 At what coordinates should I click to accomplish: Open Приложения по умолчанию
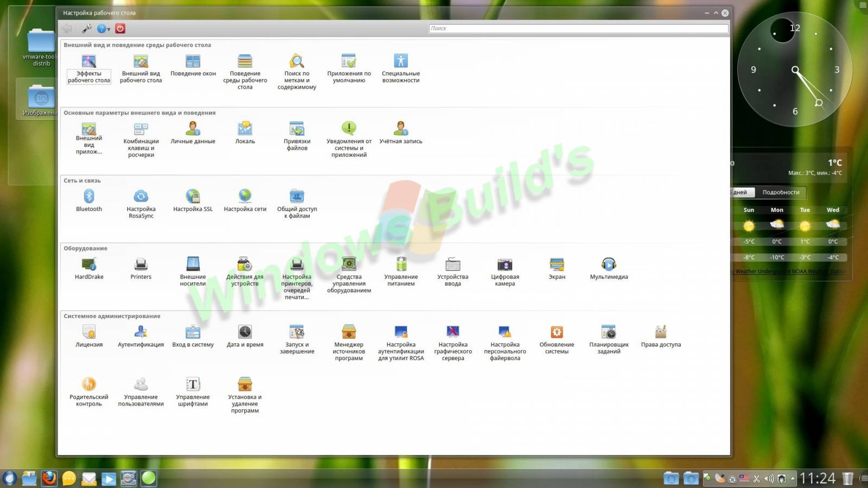[349, 69]
